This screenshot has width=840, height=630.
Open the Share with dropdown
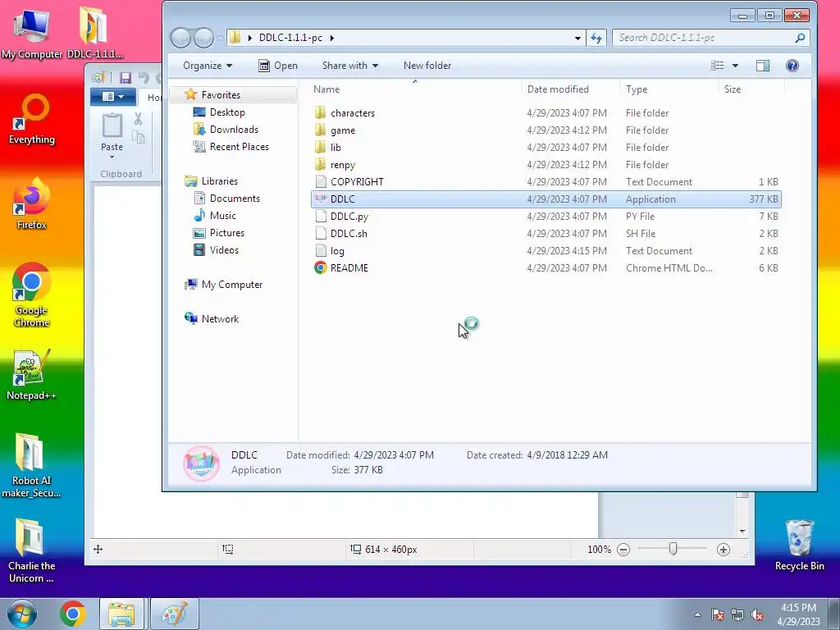click(349, 66)
